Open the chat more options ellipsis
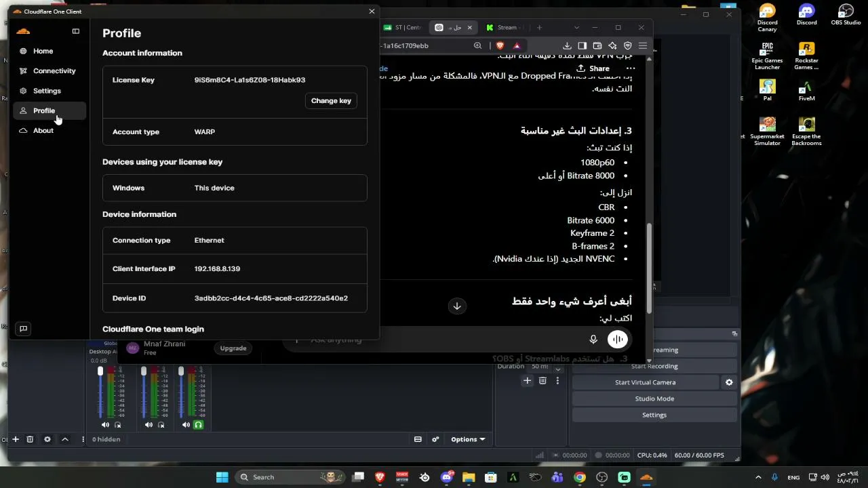This screenshot has height=488, width=868. [x=631, y=68]
